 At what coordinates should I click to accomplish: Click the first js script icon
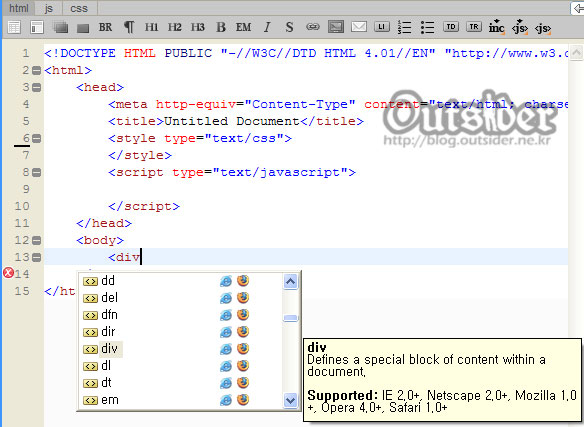[520, 27]
